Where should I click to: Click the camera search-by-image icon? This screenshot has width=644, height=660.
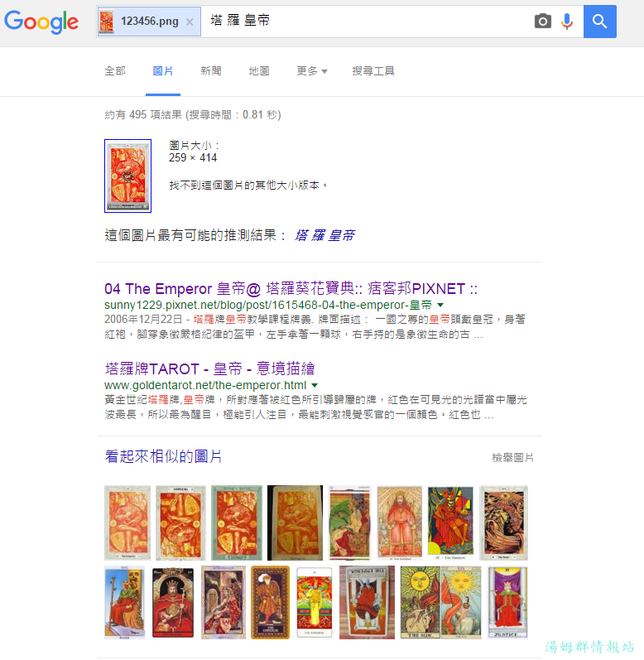(543, 21)
